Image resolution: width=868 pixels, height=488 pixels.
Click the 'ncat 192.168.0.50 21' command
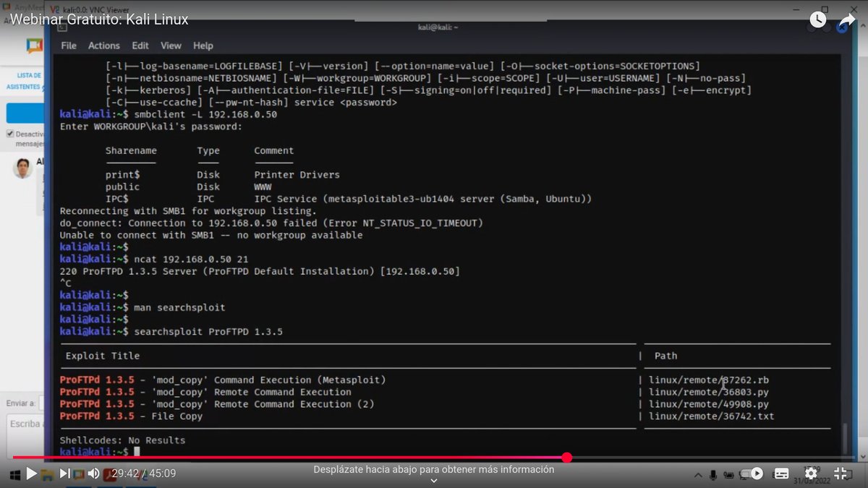pyautogui.click(x=192, y=260)
